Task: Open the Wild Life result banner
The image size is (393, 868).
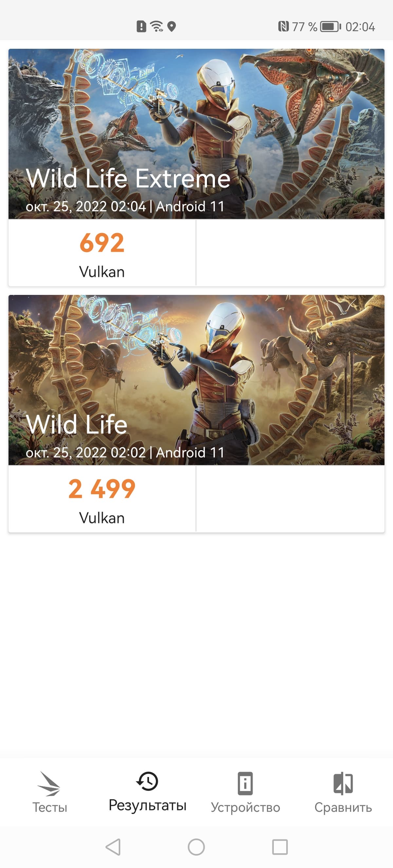Action: pos(196,380)
